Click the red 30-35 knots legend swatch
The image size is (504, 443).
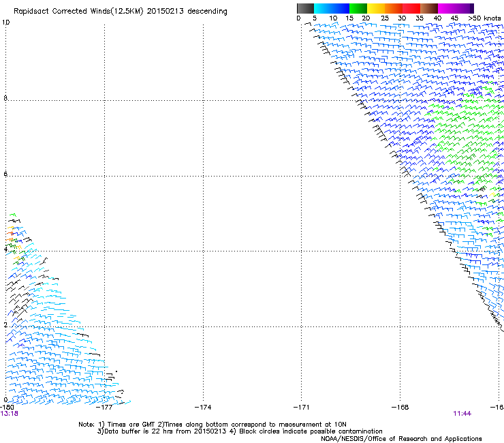pyautogui.click(x=411, y=8)
